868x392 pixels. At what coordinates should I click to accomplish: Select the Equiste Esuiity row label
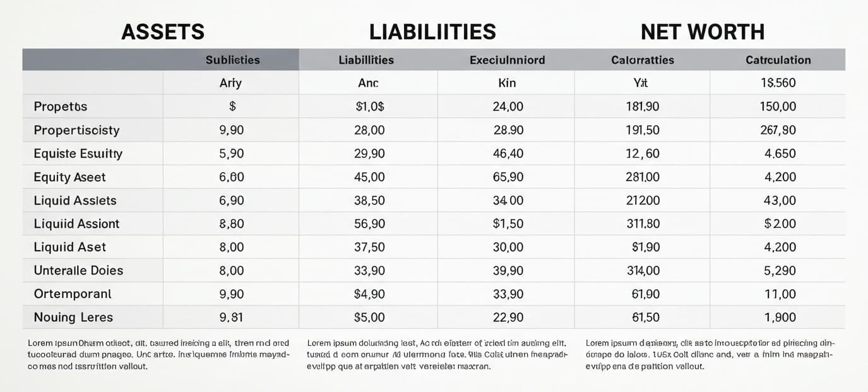pyautogui.click(x=78, y=153)
